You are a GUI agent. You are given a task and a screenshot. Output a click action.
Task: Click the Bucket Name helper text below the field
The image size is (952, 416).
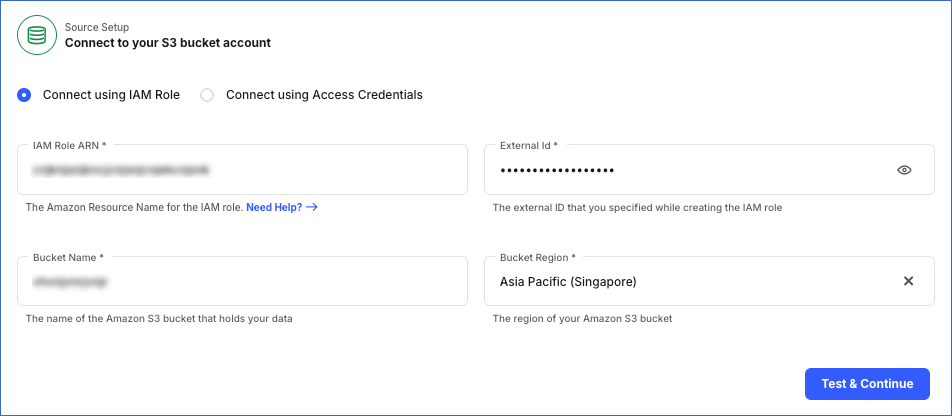pos(159,319)
